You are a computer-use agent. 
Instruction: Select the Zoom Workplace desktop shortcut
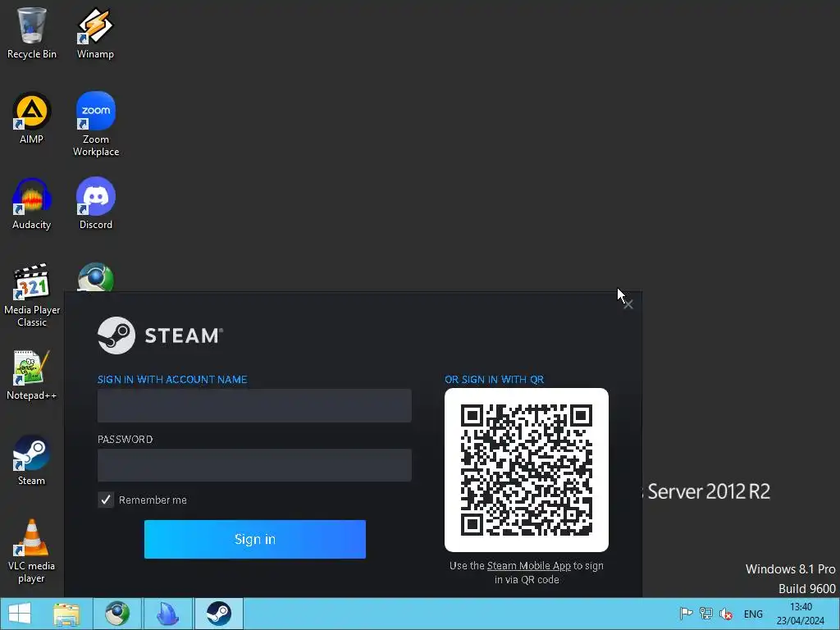pos(96,125)
